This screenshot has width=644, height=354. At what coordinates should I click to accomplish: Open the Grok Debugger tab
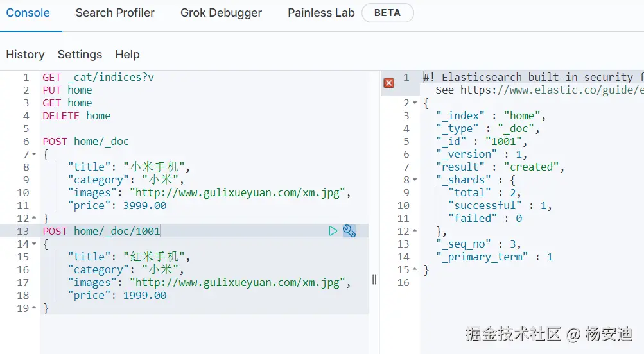point(221,13)
